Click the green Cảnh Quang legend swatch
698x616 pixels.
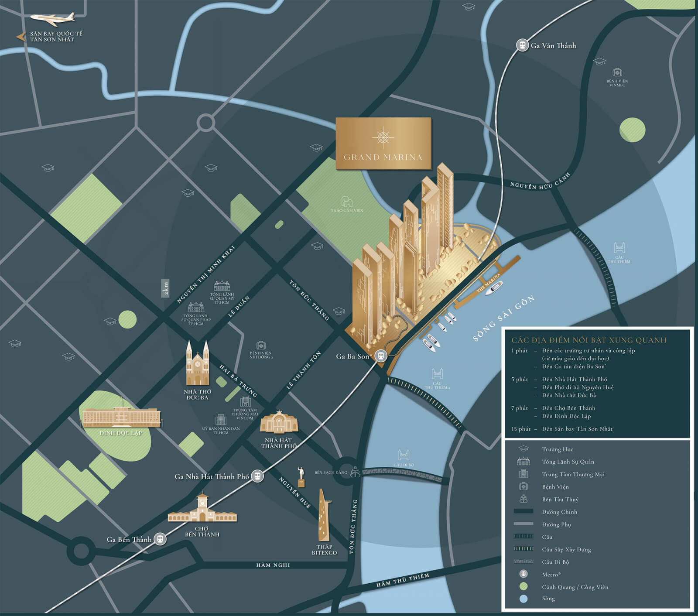click(x=523, y=587)
